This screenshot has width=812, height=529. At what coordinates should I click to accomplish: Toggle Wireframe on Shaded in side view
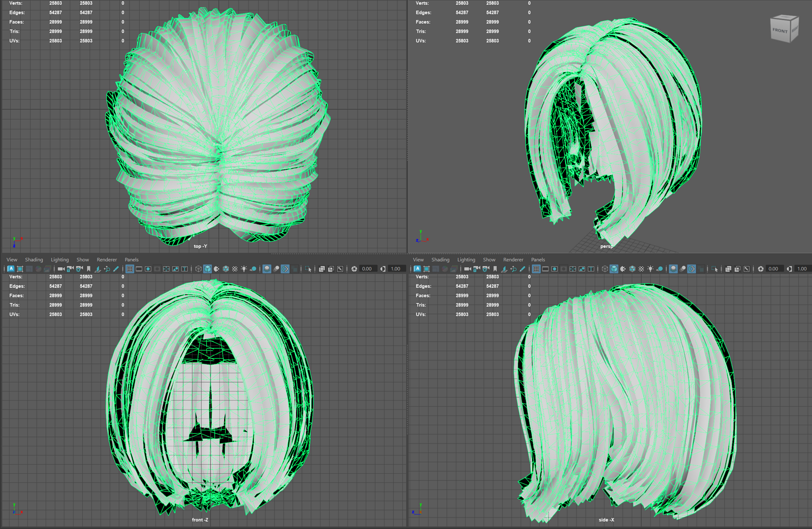pos(632,269)
